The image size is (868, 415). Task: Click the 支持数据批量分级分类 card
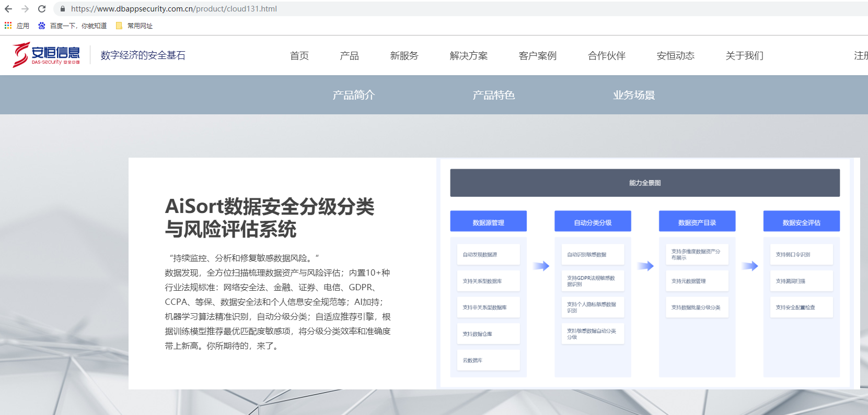point(697,307)
